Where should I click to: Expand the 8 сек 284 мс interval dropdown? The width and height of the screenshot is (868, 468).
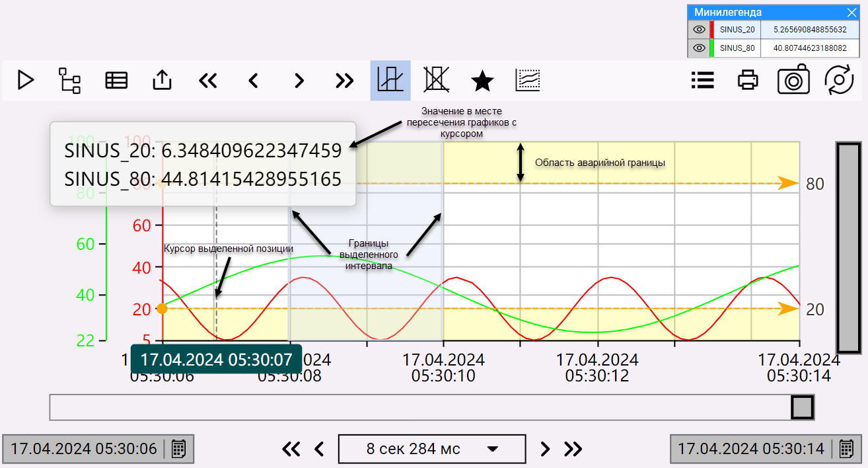point(492,449)
